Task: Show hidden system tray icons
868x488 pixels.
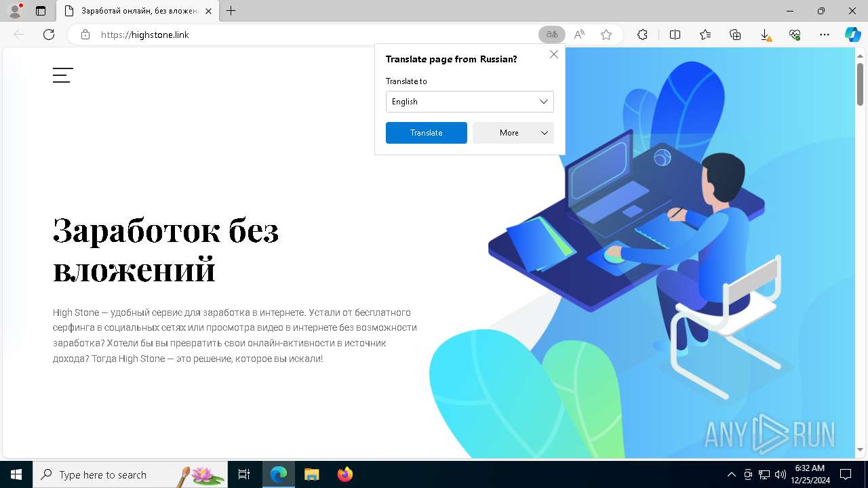Action: tap(731, 474)
